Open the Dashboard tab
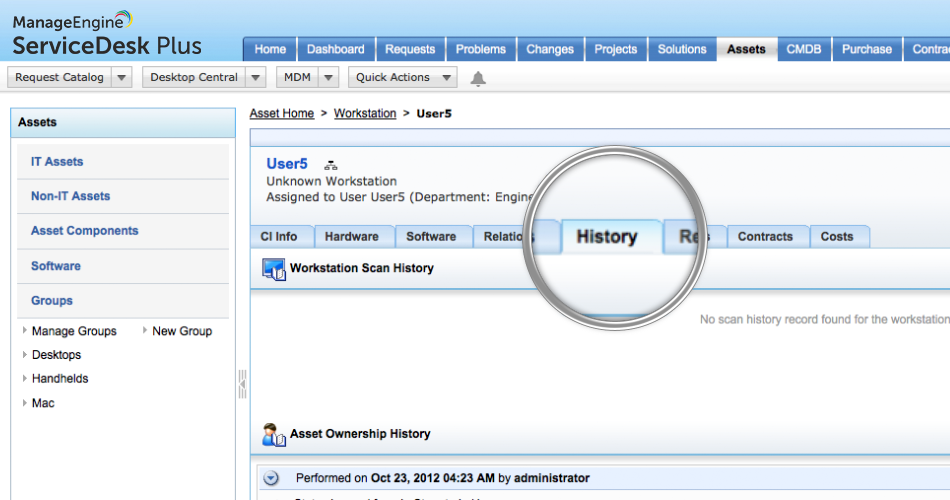950x500 pixels. [x=336, y=49]
